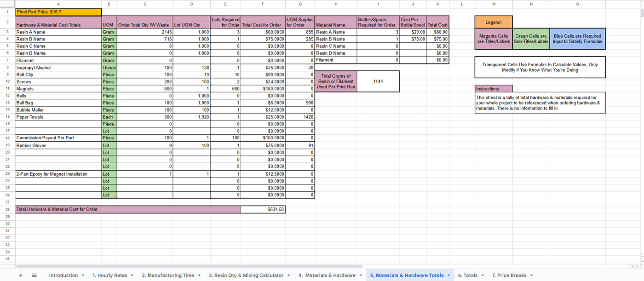Open the all sheets list icon
The image size is (644, 281).
34,275
